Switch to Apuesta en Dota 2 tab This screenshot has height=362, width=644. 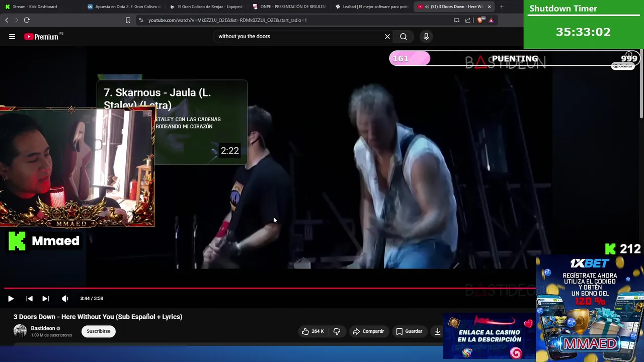tap(124, 7)
